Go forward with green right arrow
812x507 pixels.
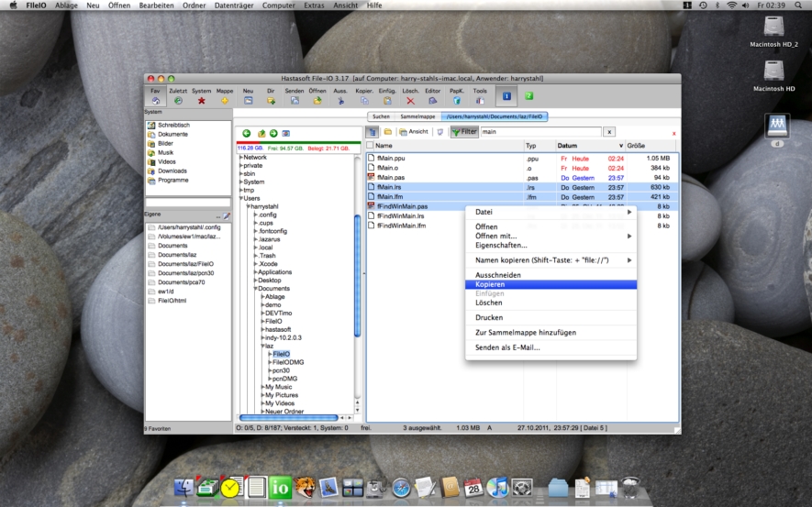[x=273, y=134]
